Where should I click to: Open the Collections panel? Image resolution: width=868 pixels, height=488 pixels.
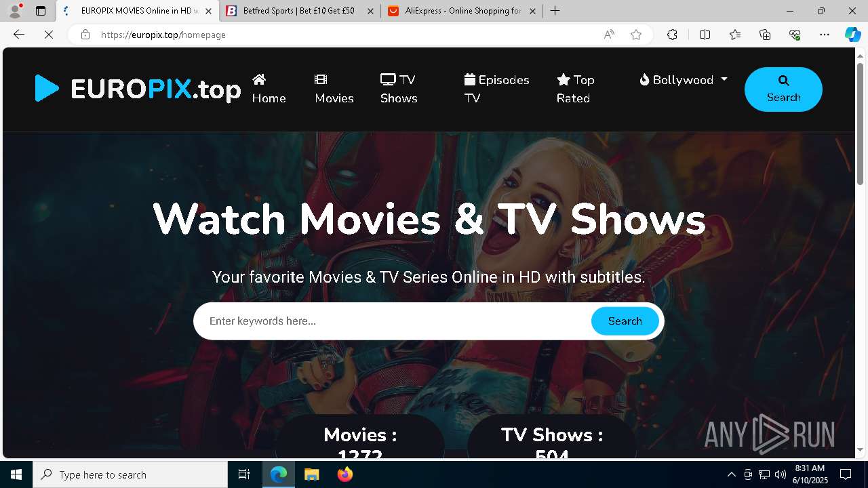(765, 35)
